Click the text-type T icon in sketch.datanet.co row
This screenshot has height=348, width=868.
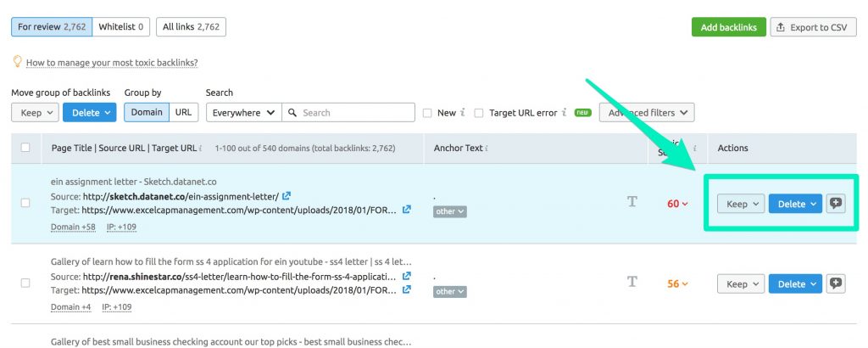click(632, 202)
